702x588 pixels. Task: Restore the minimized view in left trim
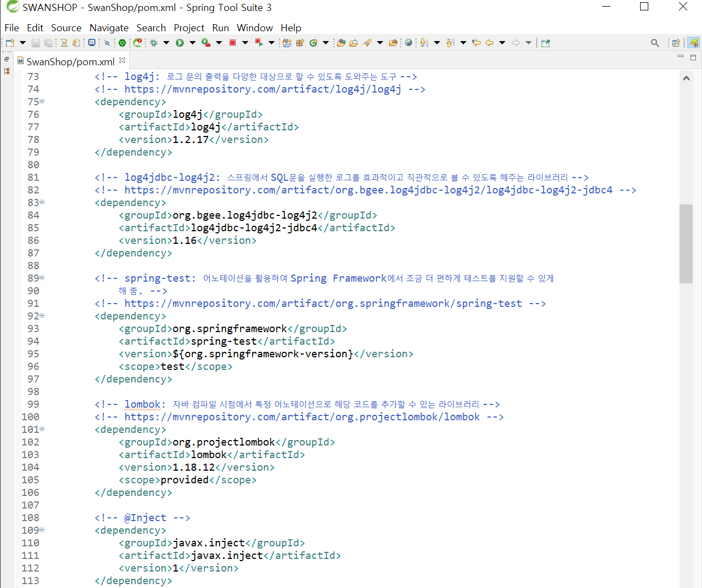pos(7,59)
